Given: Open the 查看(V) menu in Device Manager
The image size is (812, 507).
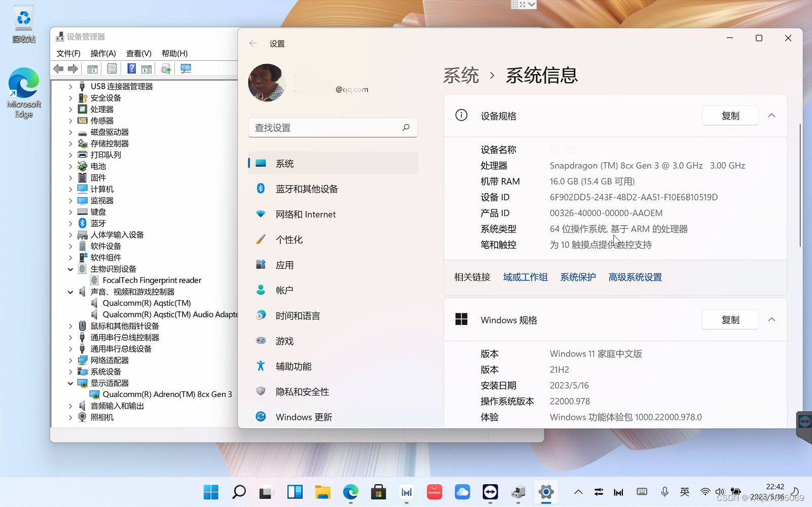Looking at the screenshot, I should (138, 53).
